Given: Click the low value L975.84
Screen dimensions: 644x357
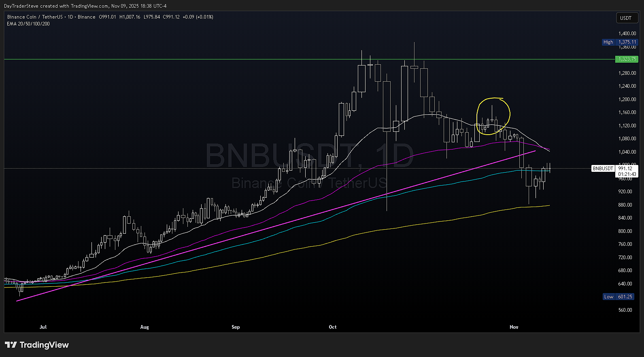Looking at the screenshot, I should point(152,17).
